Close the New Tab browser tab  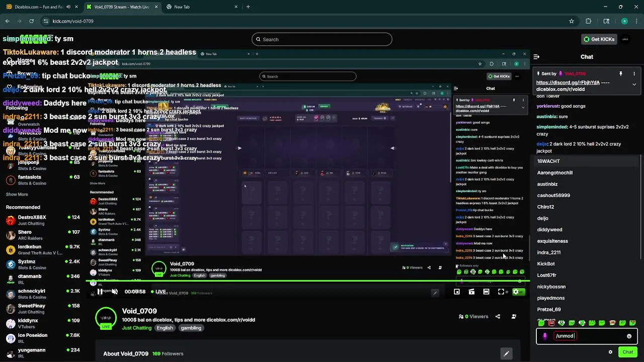(x=236, y=7)
